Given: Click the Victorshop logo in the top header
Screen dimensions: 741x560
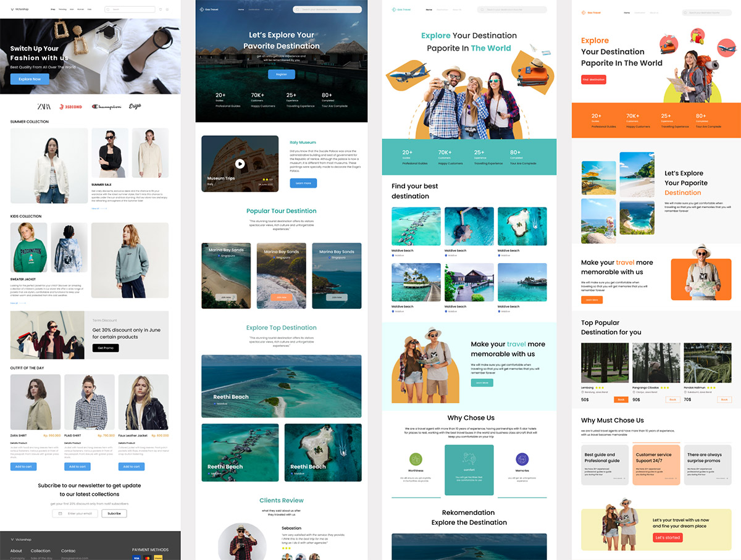Looking at the screenshot, I should (x=20, y=10).
